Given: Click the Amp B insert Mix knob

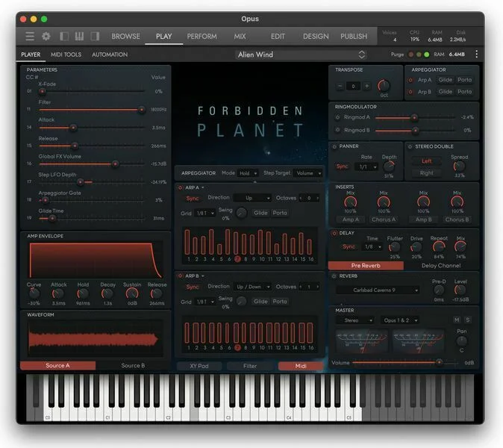Looking at the screenshot, I should pyautogui.click(x=423, y=202).
